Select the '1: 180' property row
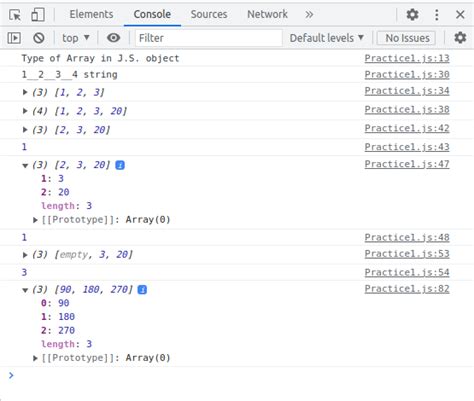Viewport: 474px width, 401px height. coord(58,317)
